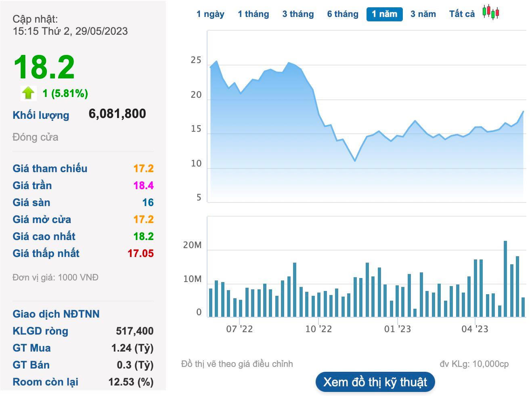Click the tallest volume bar
Viewport: 532px width, 396px height.
click(x=505, y=279)
